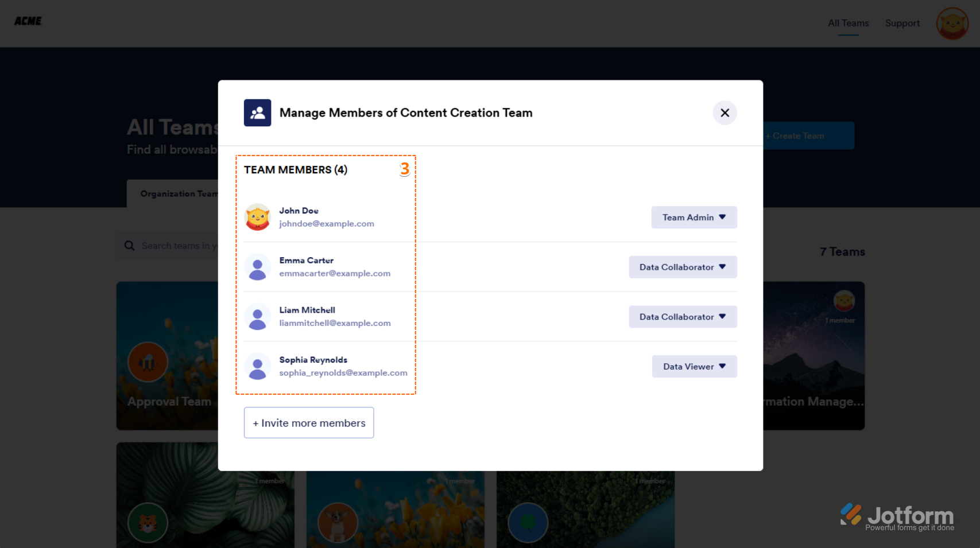
Task: Click Emma Carter's profile avatar
Action: tap(257, 267)
